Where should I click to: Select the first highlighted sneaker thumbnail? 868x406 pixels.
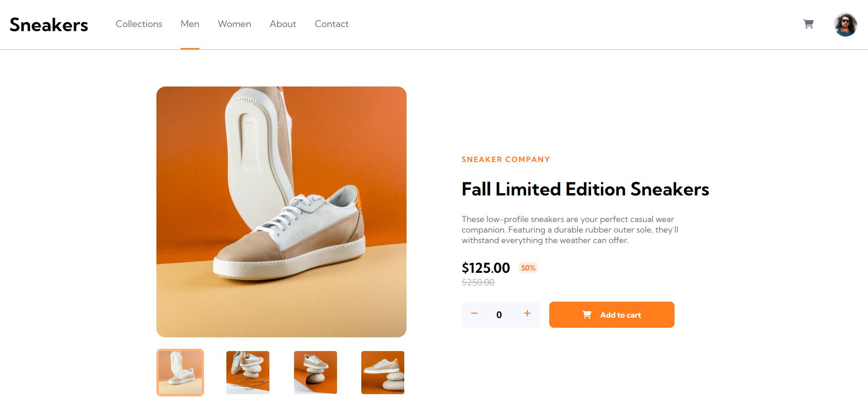click(180, 373)
